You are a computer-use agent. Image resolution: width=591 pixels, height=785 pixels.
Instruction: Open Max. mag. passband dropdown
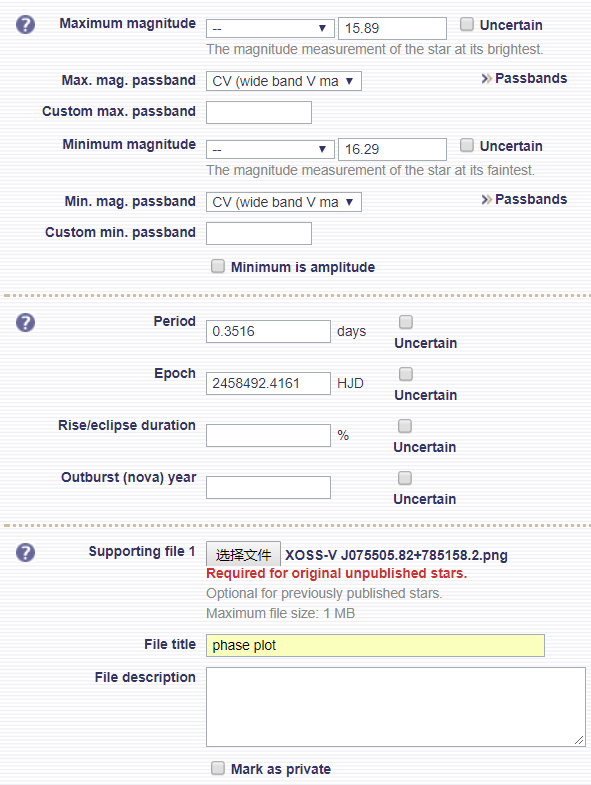coord(283,81)
